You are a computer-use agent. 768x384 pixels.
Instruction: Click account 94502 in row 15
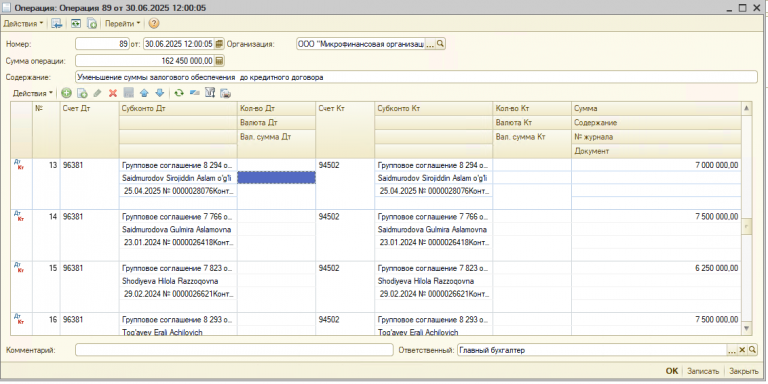[329, 268]
